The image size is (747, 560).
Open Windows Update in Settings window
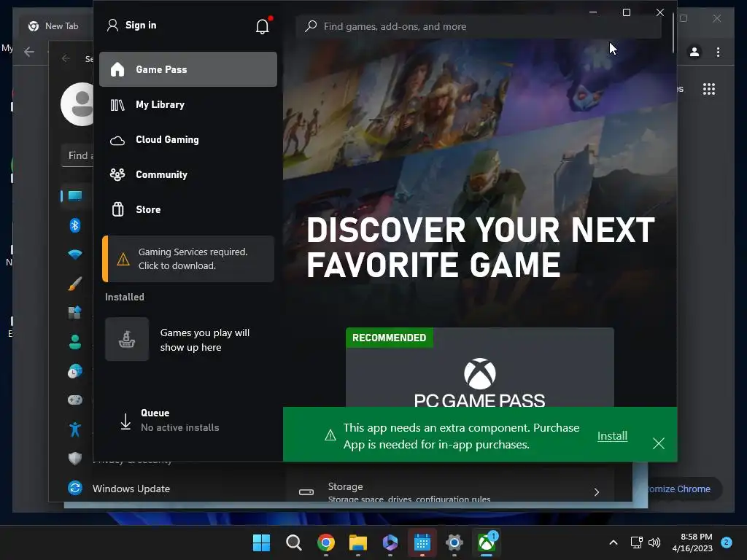point(131,489)
